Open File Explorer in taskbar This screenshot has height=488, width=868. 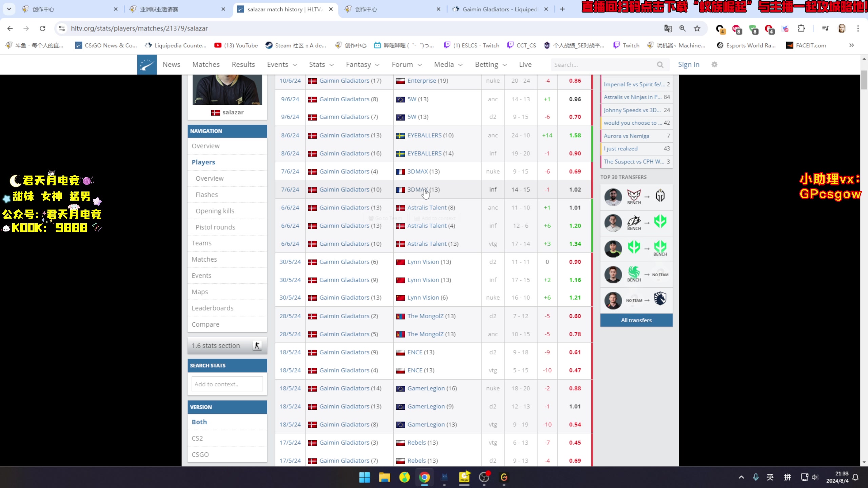pos(384,477)
